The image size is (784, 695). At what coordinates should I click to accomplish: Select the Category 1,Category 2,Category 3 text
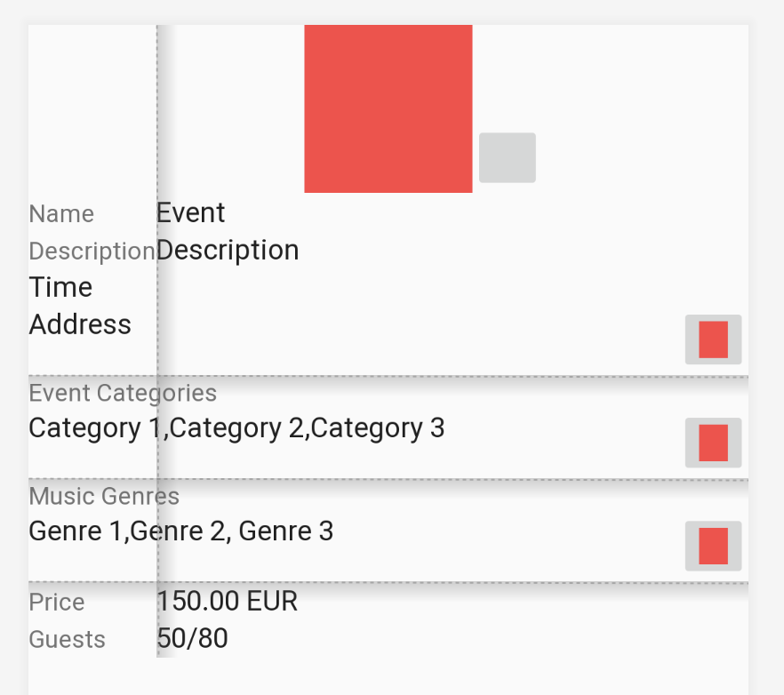click(x=236, y=428)
